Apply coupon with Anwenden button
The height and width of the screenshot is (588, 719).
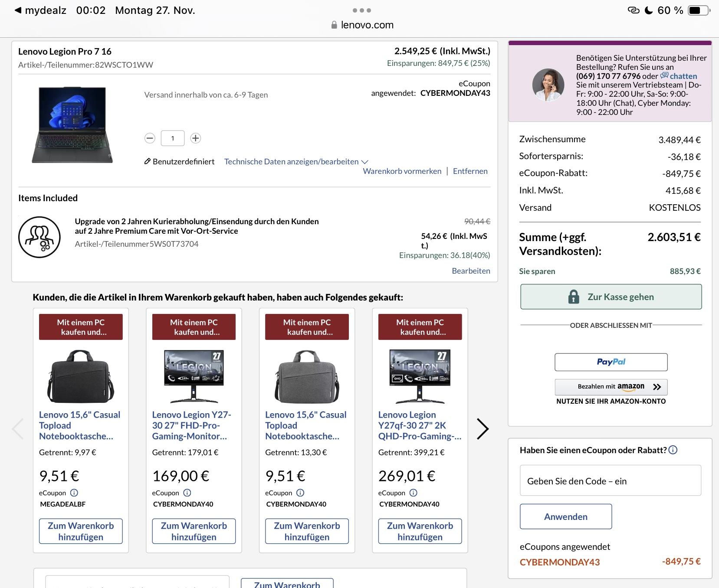coord(566,516)
